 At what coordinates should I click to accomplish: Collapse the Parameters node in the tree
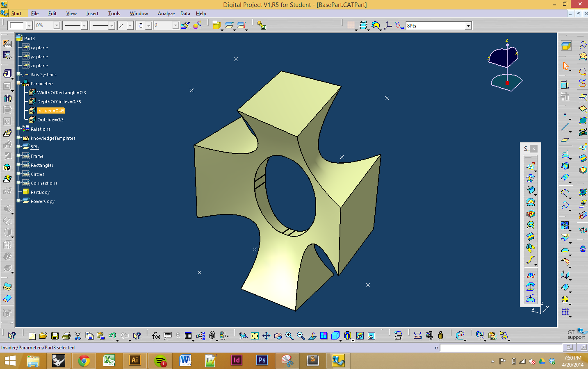[x=18, y=83]
